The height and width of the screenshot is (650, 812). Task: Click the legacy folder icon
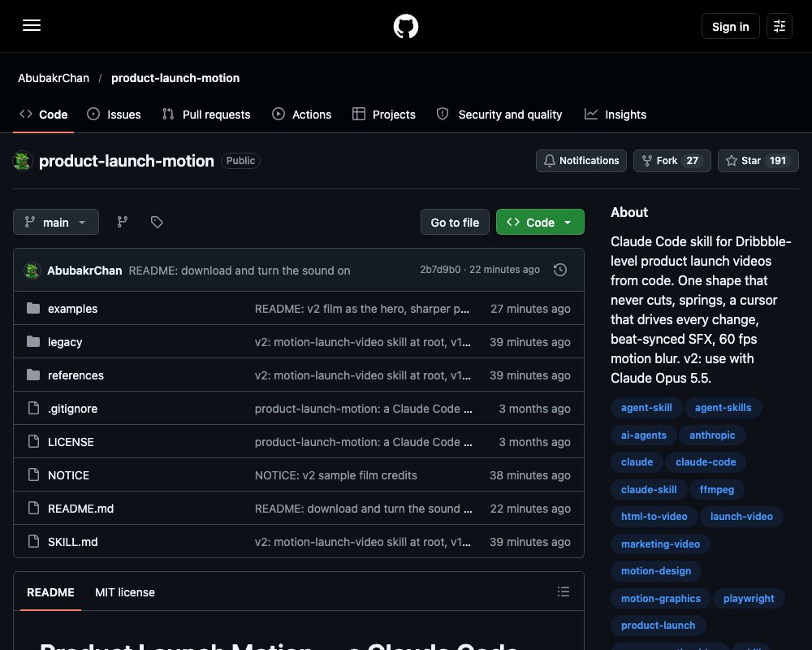click(x=33, y=341)
